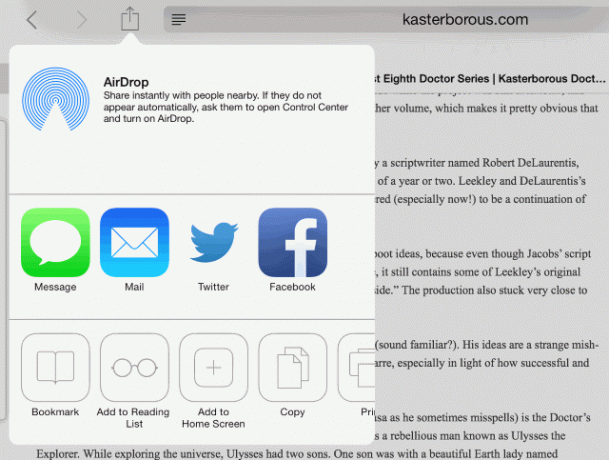
Task: Tap article text '(sound familiar?). His ideas'
Action: point(487,345)
